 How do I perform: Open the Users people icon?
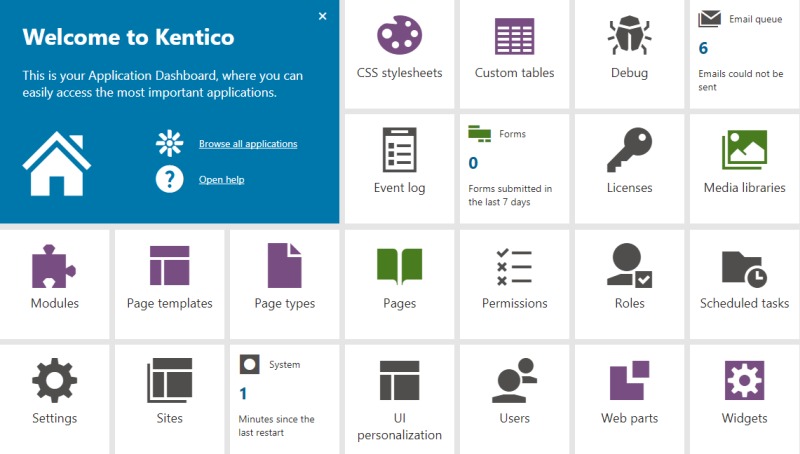tap(514, 381)
